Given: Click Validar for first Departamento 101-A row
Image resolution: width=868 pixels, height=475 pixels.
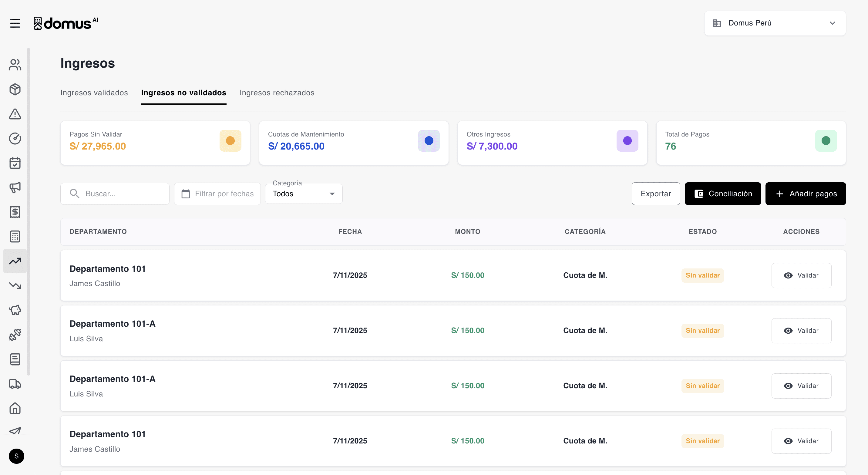Looking at the screenshot, I should [801, 331].
